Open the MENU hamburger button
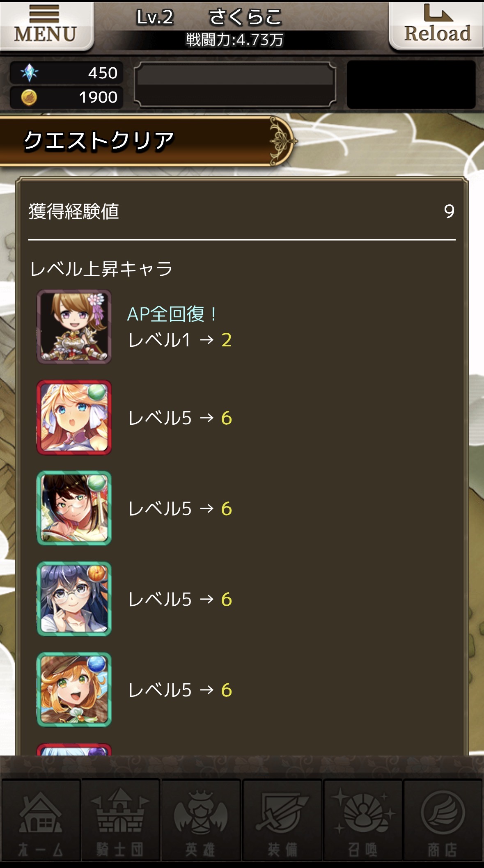This screenshot has width=484, height=868. pyautogui.click(x=46, y=26)
